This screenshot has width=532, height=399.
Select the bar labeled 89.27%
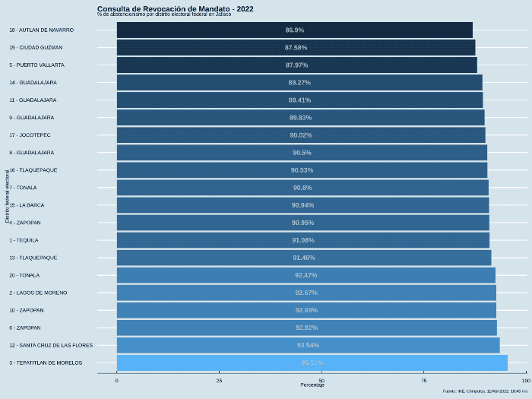tap(299, 82)
